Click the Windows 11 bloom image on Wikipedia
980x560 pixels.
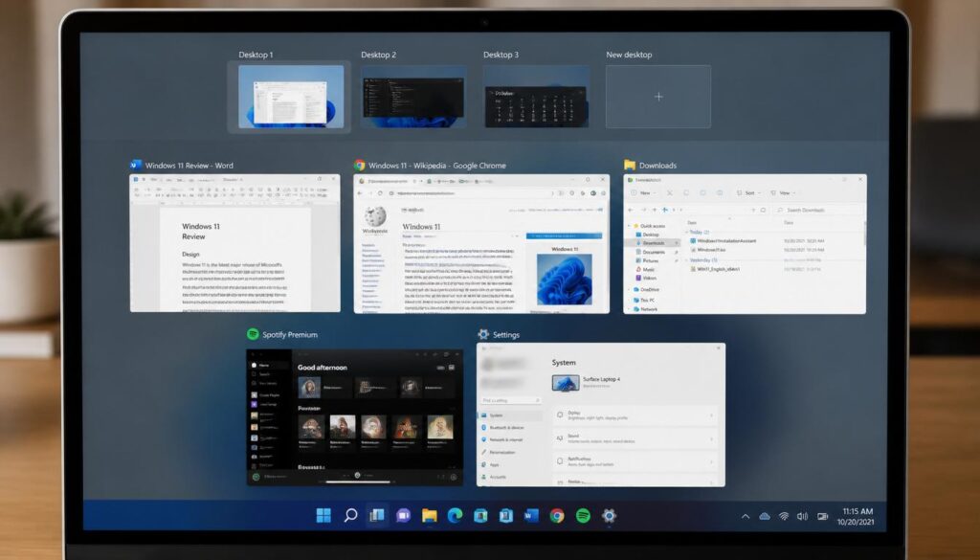(565, 280)
